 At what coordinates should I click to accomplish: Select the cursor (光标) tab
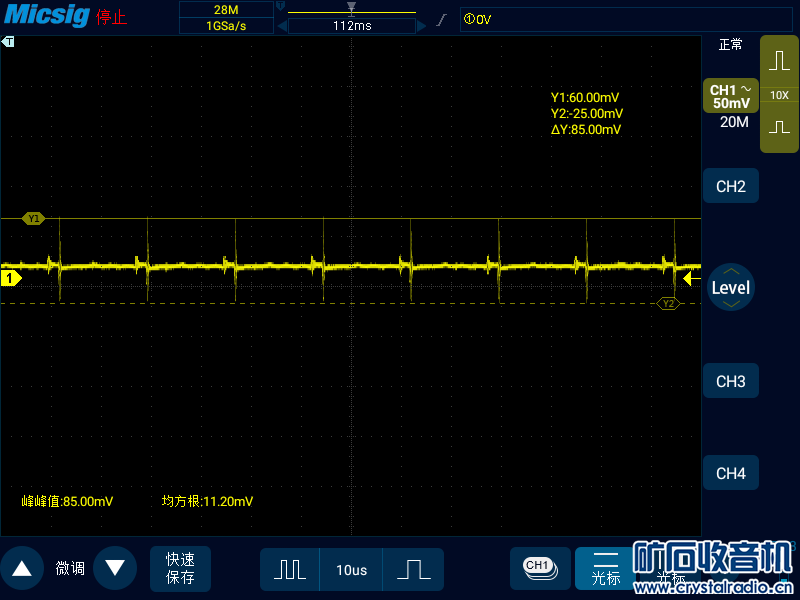606,569
